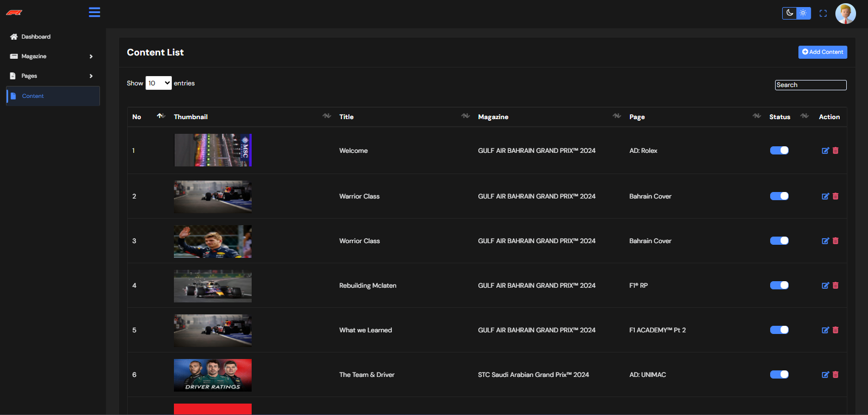Edit the Welcome content entry
Viewport: 868px width, 415px height.
pyautogui.click(x=825, y=151)
